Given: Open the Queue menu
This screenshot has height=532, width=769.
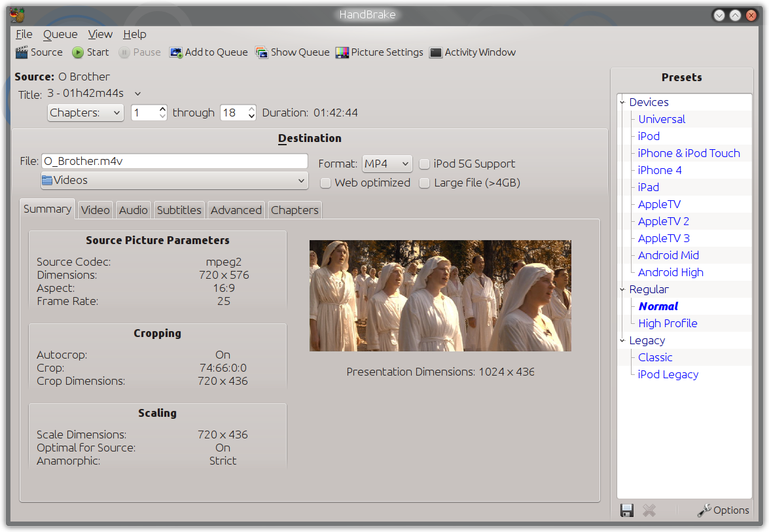Looking at the screenshot, I should point(60,34).
